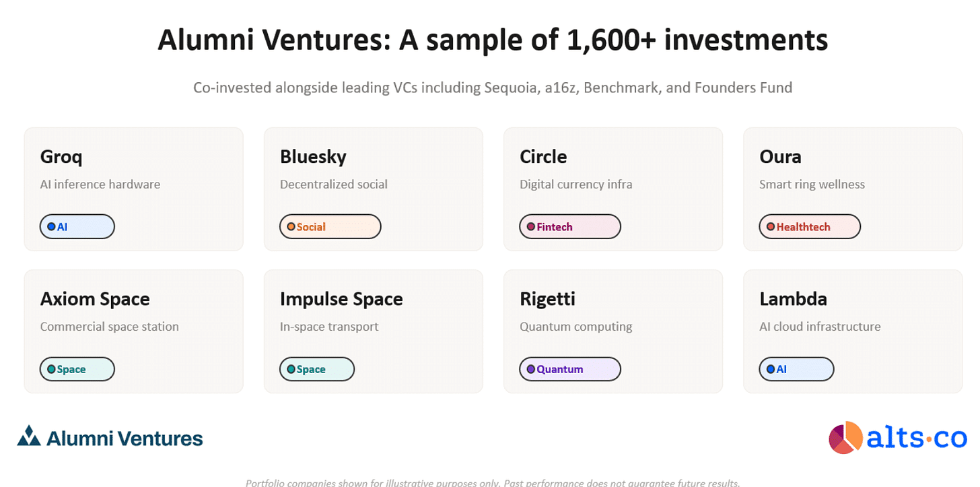Click the purple dot in the Quantum tag
Viewport: 980px width, 487px height.
531,369
